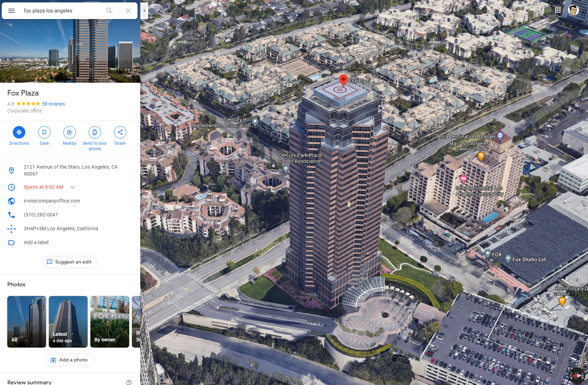Click the search magnifier icon
The height and width of the screenshot is (385, 588).
pyautogui.click(x=109, y=11)
